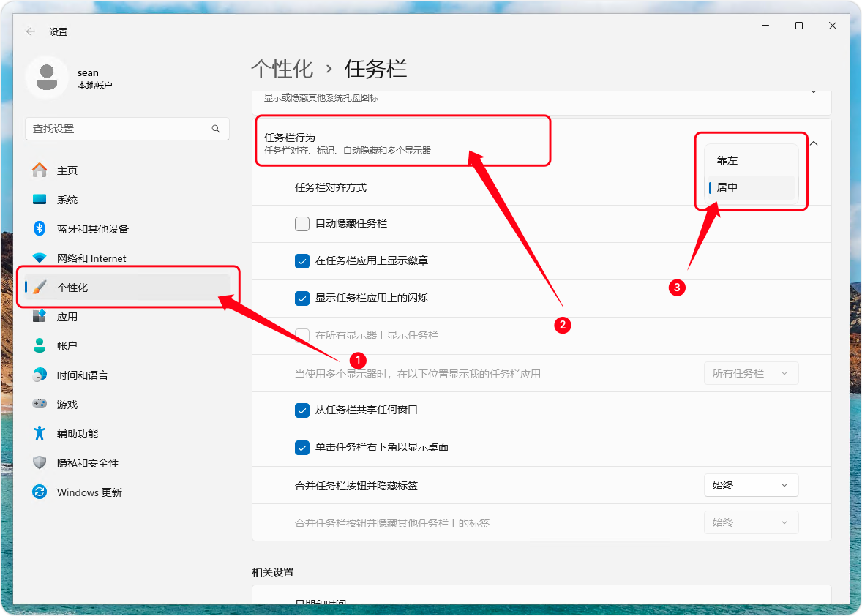Screen dimensions: 862x616
Task: Choose 靠左 in the alignment dropdown
Action: tap(752, 160)
